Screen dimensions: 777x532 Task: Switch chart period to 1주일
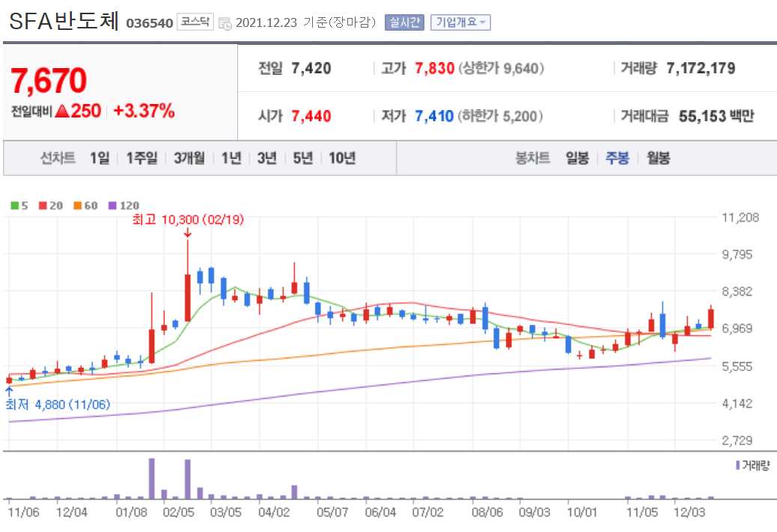click(x=142, y=158)
